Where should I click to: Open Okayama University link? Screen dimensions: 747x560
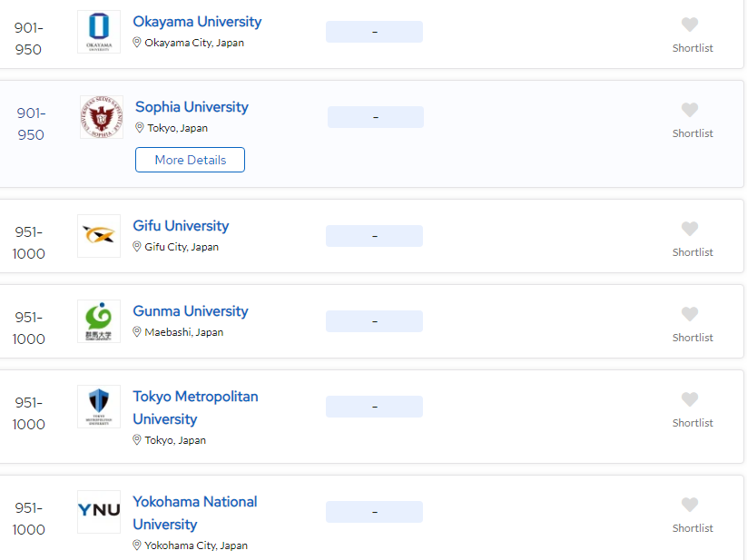[x=197, y=22]
